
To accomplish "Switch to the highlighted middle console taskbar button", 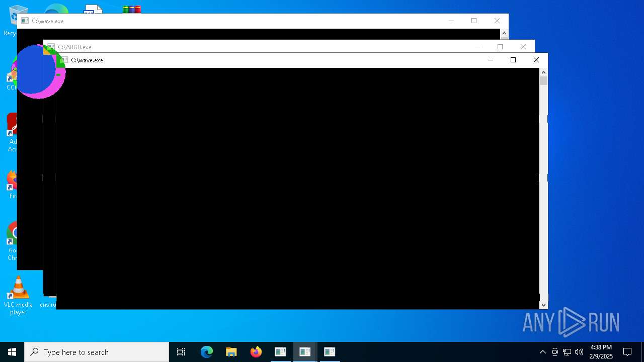I will click(x=305, y=352).
